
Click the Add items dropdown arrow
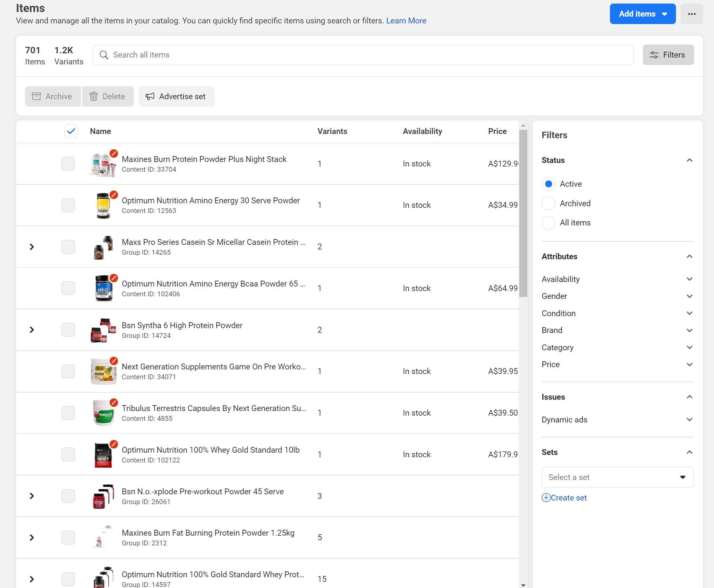pyautogui.click(x=665, y=14)
